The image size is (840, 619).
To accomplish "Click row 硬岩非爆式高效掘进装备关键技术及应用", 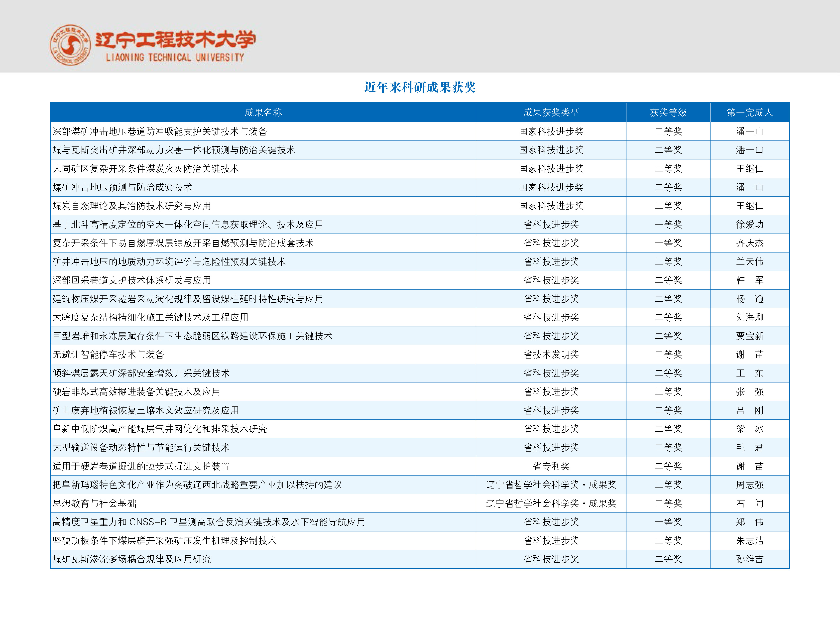I will 420,392.
